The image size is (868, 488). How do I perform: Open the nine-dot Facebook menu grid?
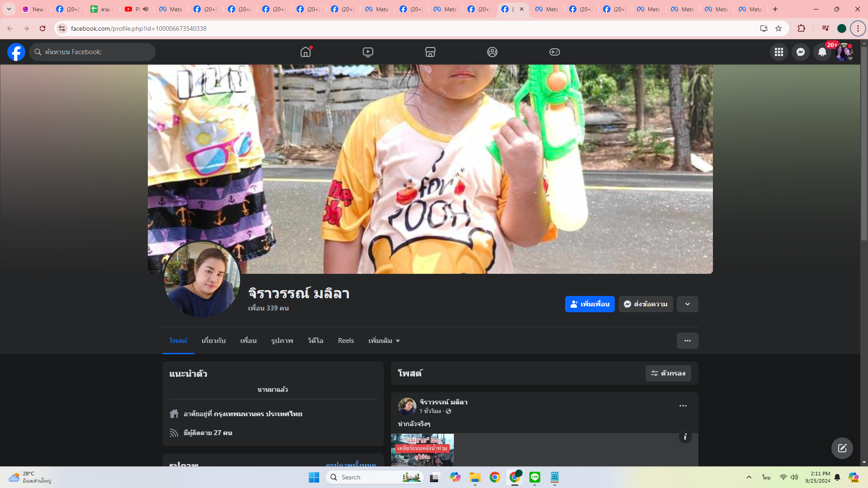[x=778, y=52]
